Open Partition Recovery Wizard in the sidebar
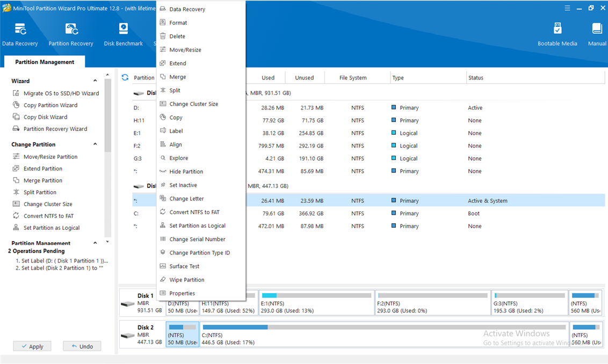The height and width of the screenshot is (364, 608). [50, 129]
